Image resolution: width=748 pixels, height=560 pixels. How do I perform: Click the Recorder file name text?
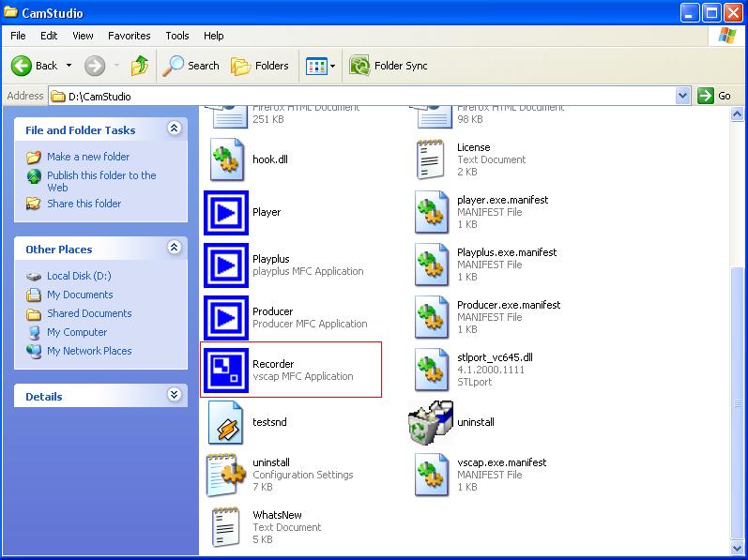tap(273, 364)
